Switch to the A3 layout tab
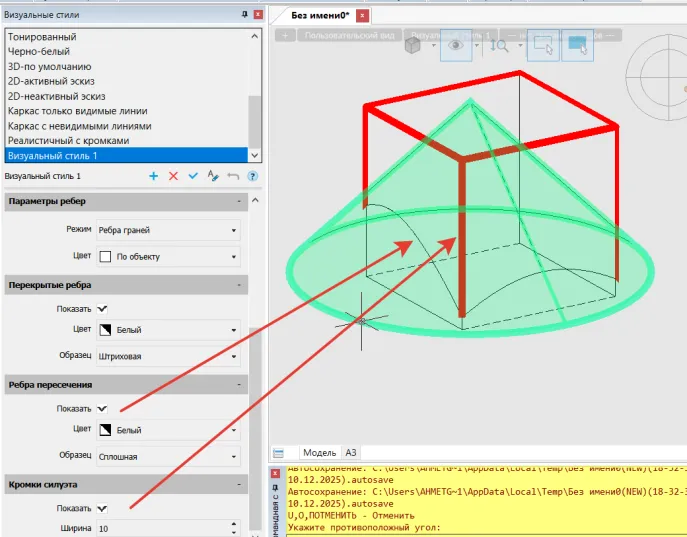Screen dimensions: 687x537 pos(351,452)
